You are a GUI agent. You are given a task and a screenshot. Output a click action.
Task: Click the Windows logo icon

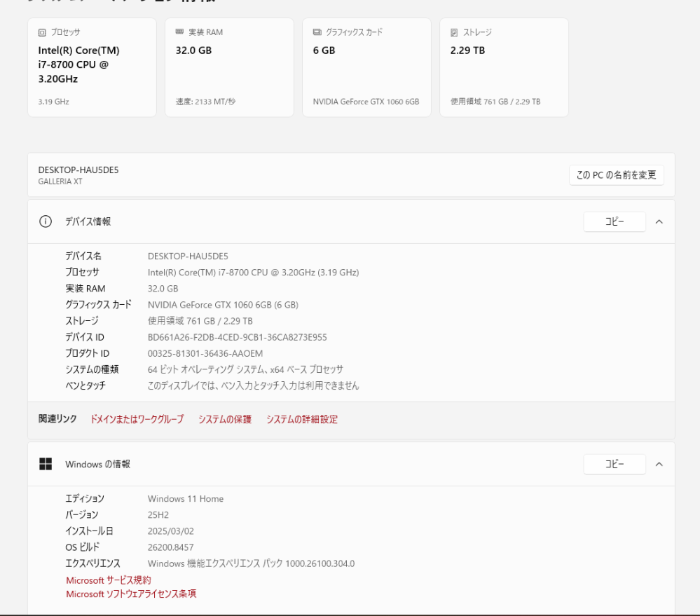[46, 464]
